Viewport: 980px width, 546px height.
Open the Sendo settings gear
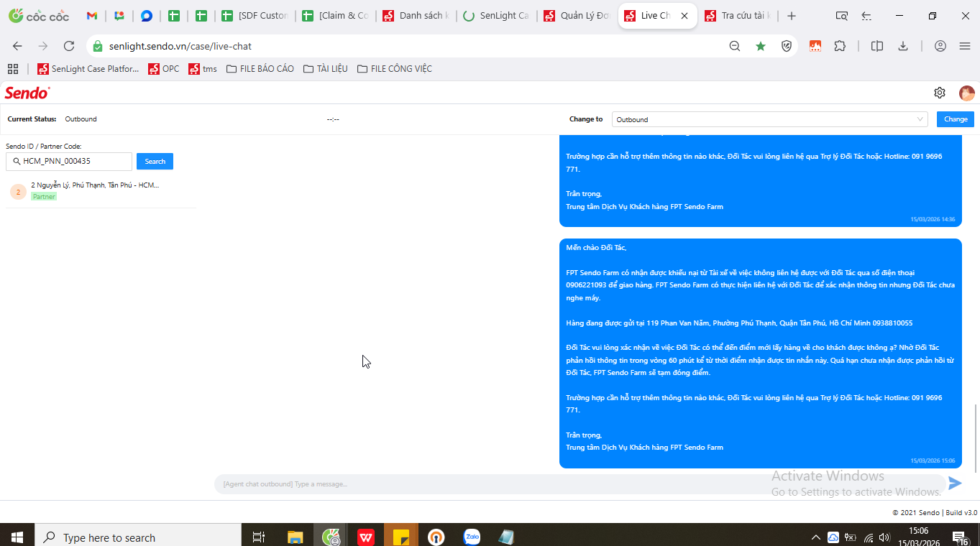click(x=940, y=93)
